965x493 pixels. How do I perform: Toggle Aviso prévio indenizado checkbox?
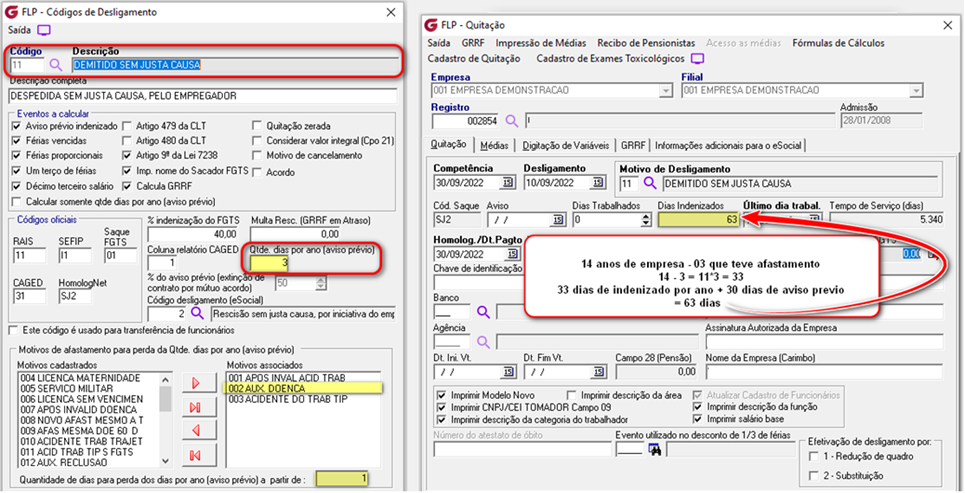tap(17, 126)
